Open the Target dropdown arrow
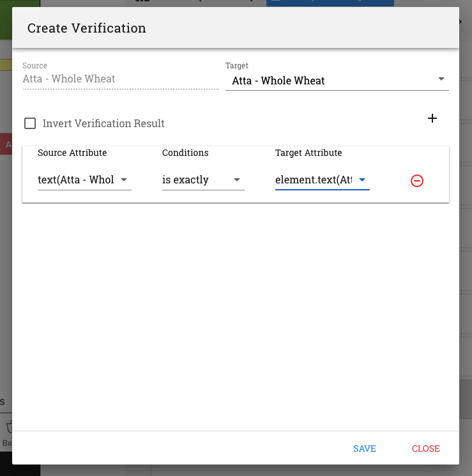Viewport: 472px width, 476px height. (x=441, y=79)
